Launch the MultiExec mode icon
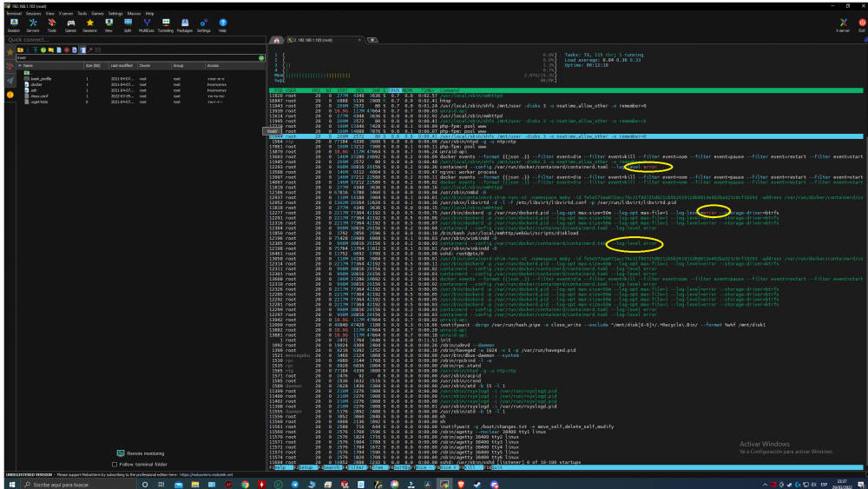 point(147,25)
